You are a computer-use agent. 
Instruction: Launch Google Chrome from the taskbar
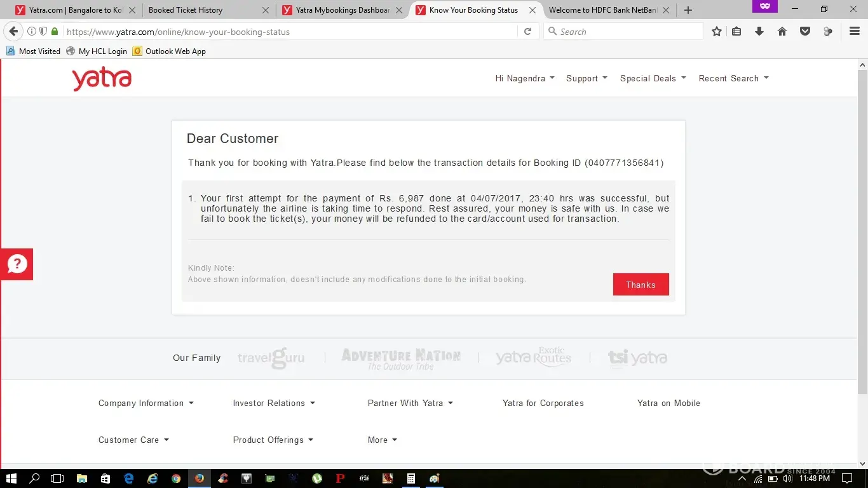click(176, 478)
